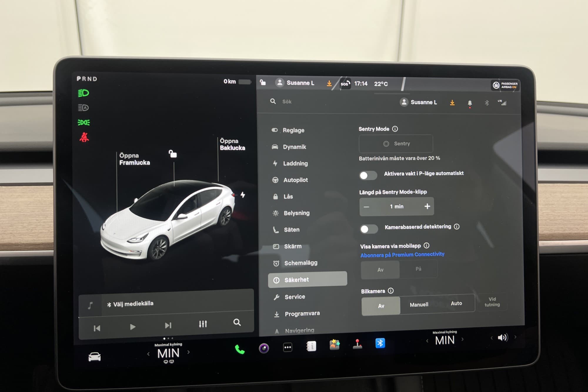Skip to previous track
The height and width of the screenshot is (392, 588).
click(97, 328)
